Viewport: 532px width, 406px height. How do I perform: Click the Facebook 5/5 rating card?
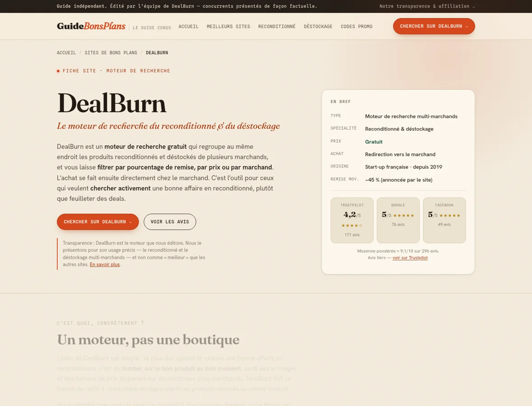click(444, 220)
